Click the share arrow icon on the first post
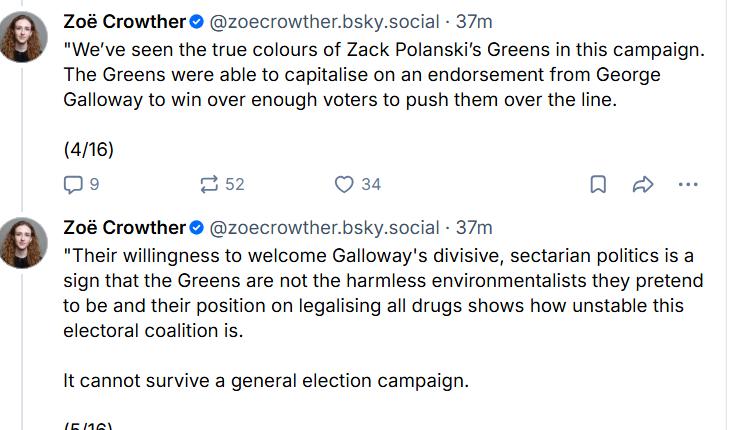The height and width of the screenshot is (430, 750). tap(643, 184)
